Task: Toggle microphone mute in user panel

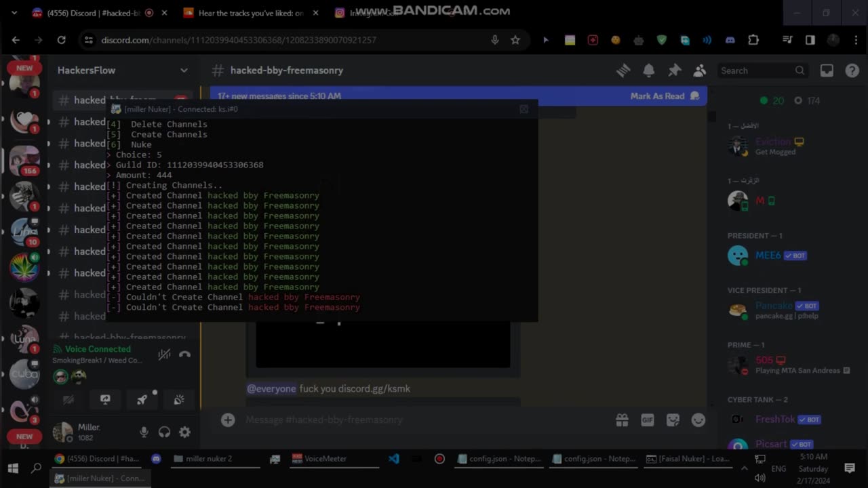Action: pyautogui.click(x=144, y=432)
